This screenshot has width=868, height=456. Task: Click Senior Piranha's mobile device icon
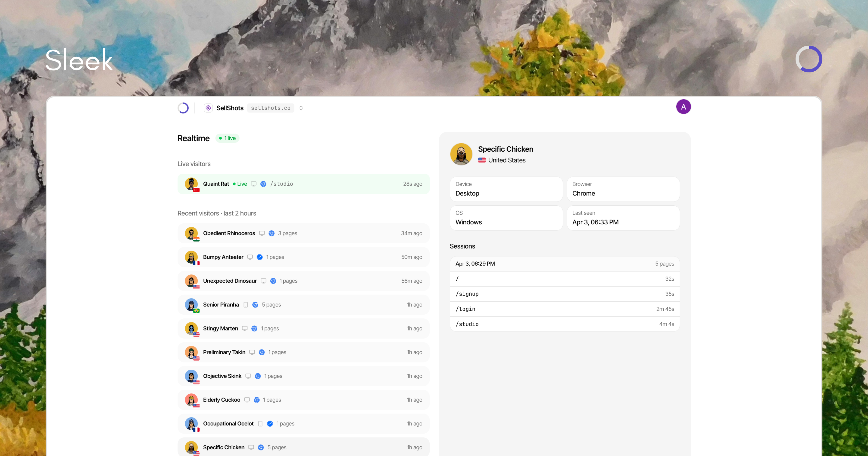pyautogui.click(x=246, y=305)
